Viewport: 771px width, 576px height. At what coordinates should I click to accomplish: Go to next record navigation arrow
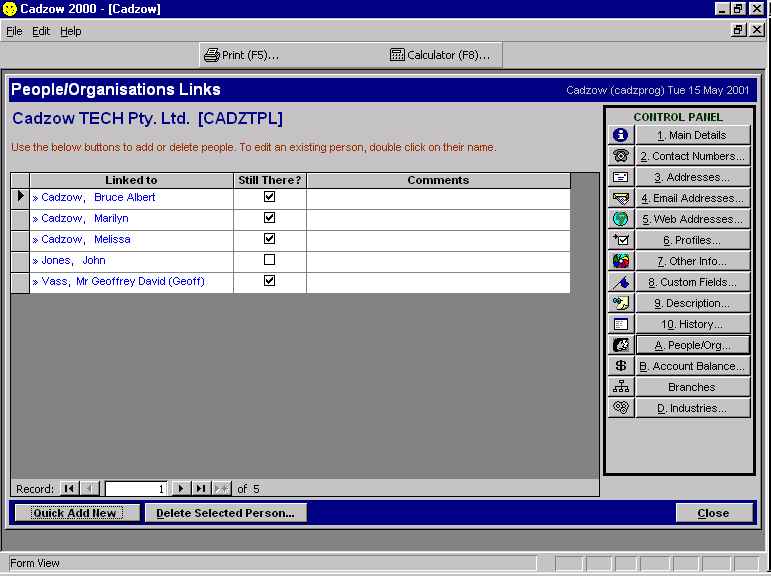pyautogui.click(x=180, y=488)
